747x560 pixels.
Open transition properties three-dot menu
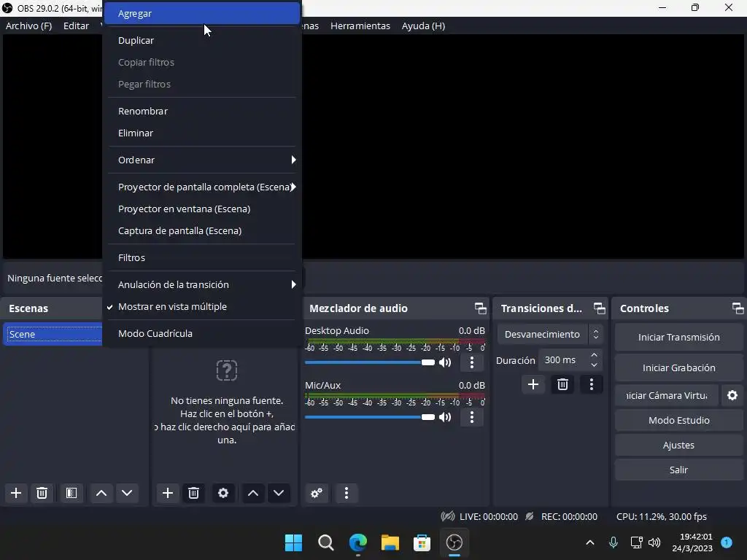point(591,384)
